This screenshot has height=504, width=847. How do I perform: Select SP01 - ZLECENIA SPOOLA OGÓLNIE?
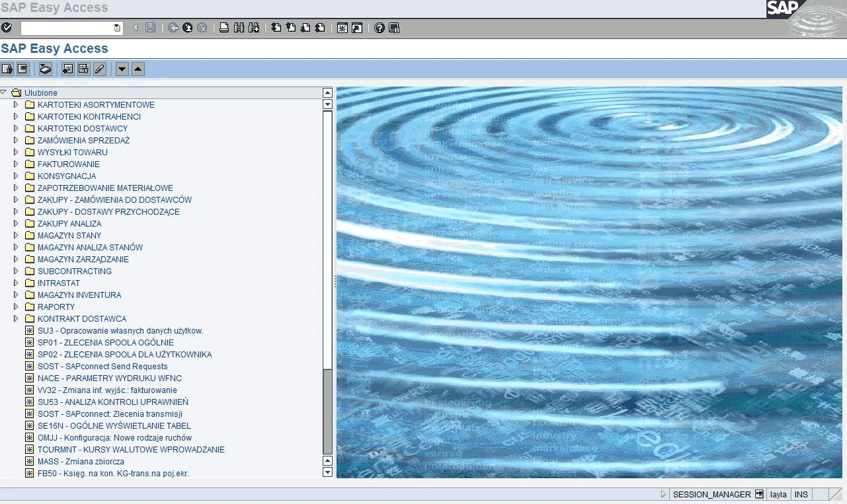click(106, 342)
